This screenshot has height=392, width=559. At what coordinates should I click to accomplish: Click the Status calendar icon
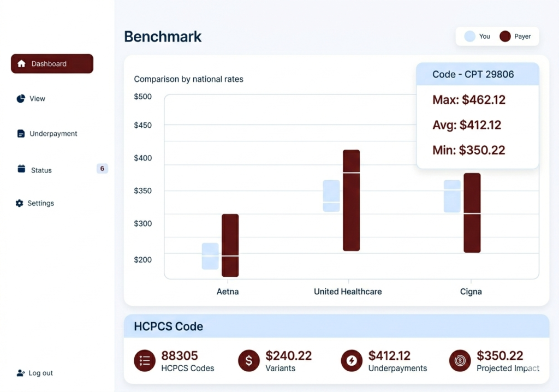tap(21, 169)
